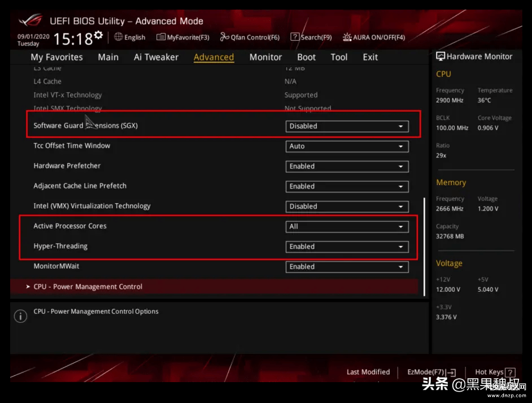Open Hyper-Threading dropdown
The height and width of the screenshot is (403, 532).
347,247
